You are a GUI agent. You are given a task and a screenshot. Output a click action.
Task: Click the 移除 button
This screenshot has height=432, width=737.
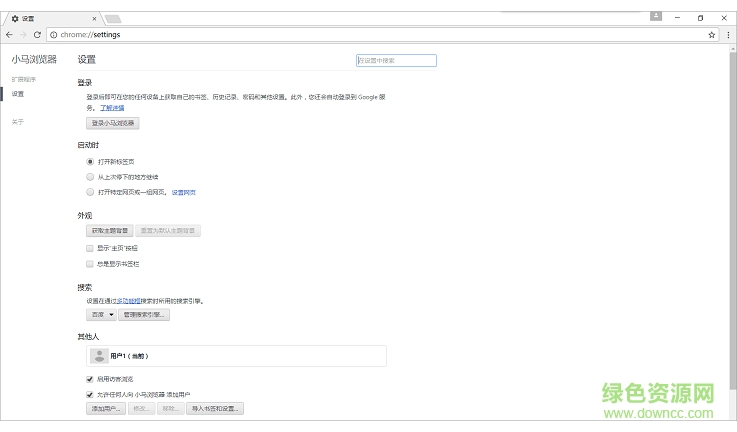tap(171, 408)
